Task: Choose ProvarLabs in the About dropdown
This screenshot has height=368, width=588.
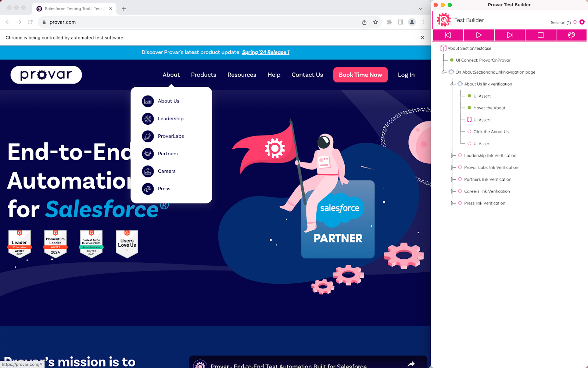Action: 171,136
